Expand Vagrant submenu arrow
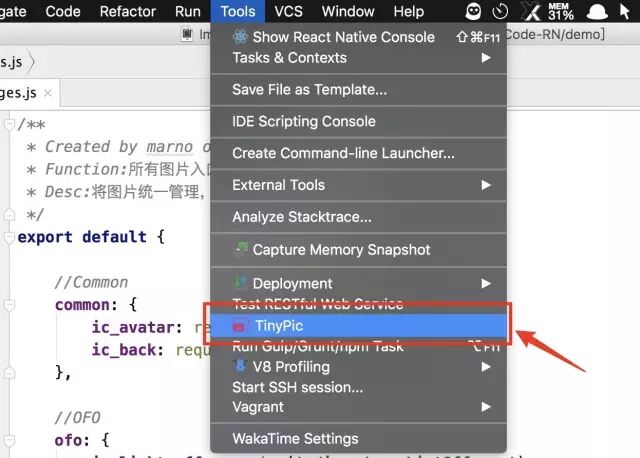 tap(486, 407)
